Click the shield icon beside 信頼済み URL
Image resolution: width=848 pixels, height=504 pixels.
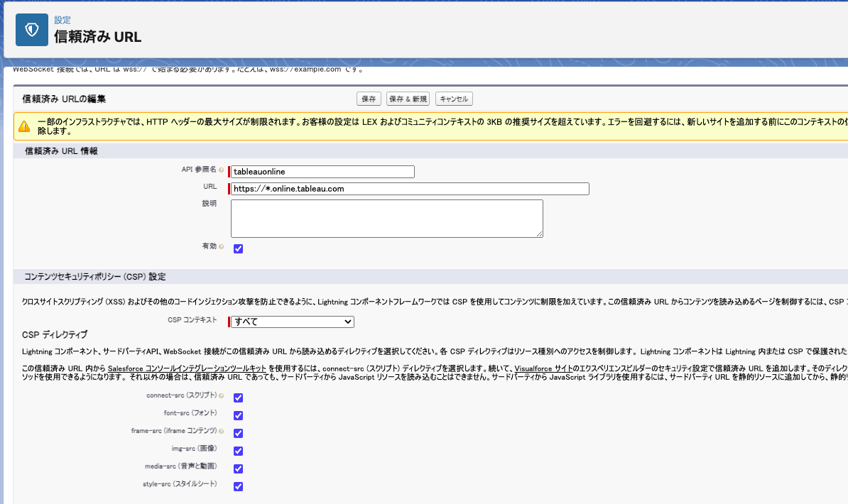[32, 30]
